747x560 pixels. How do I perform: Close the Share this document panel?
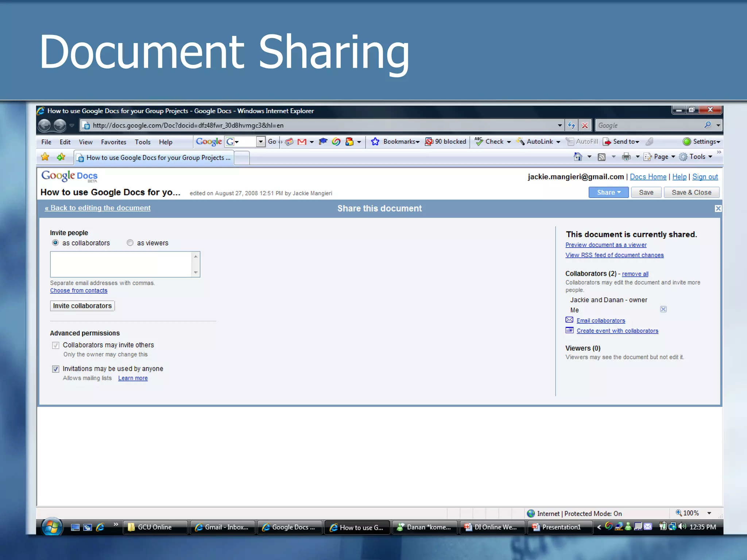718,209
